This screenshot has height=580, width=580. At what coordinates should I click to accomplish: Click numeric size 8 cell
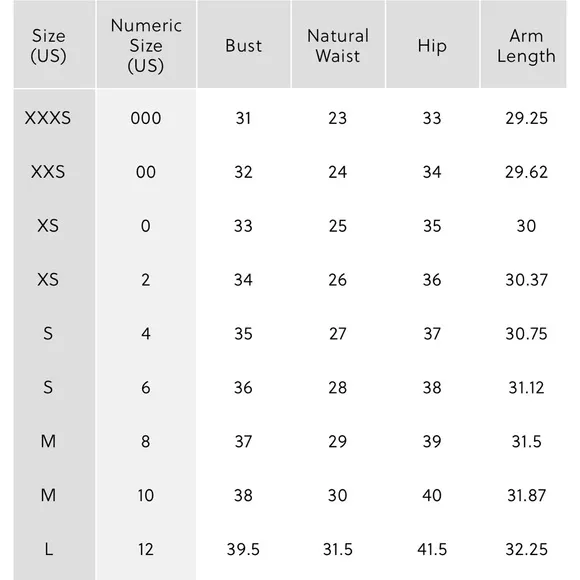point(146,441)
